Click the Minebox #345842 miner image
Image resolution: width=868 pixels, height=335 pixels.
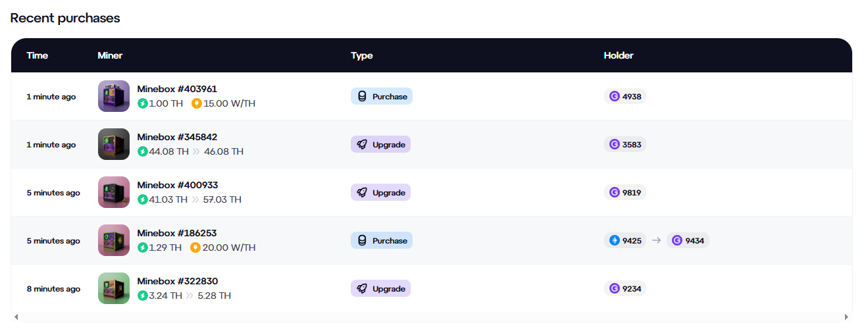pyautogui.click(x=114, y=144)
